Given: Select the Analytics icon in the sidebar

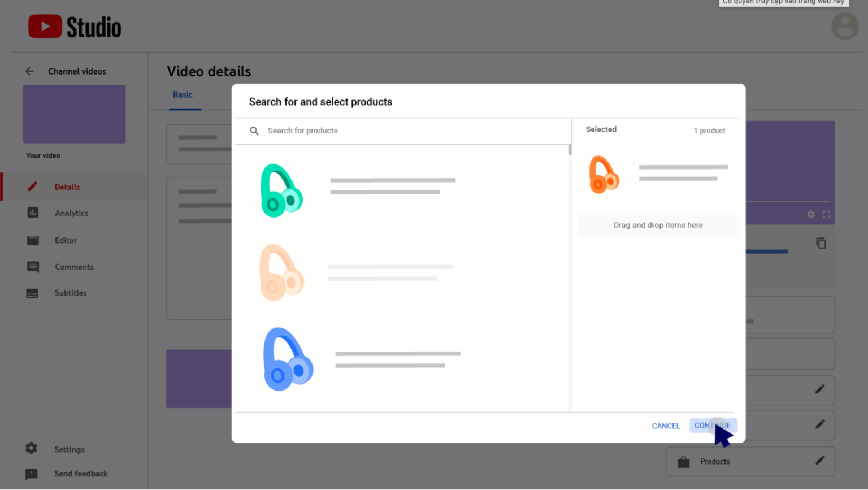Looking at the screenshot, I should (x=32, y=213).
